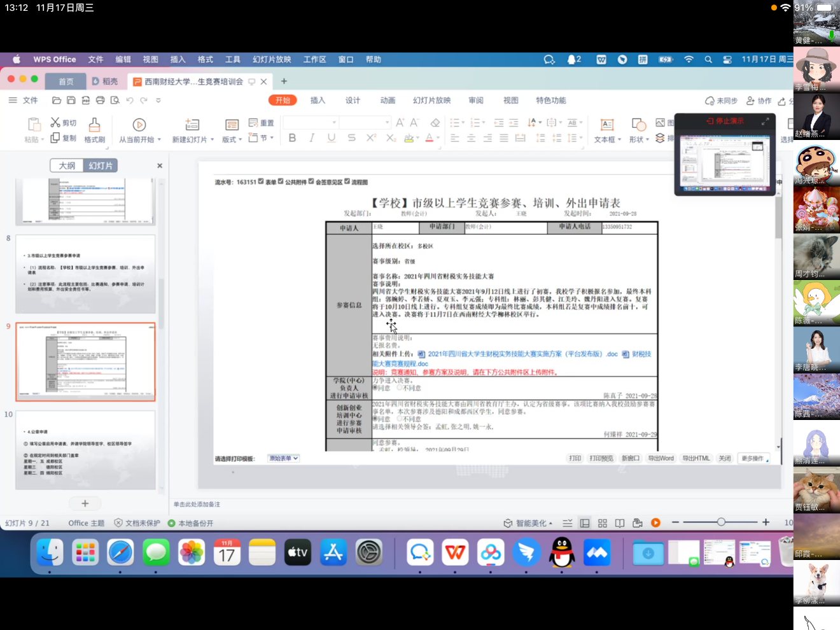This screenshot has height=630, width=840.
Task: Open folder icon in quick access toolbar
Action: pos(57,101)
